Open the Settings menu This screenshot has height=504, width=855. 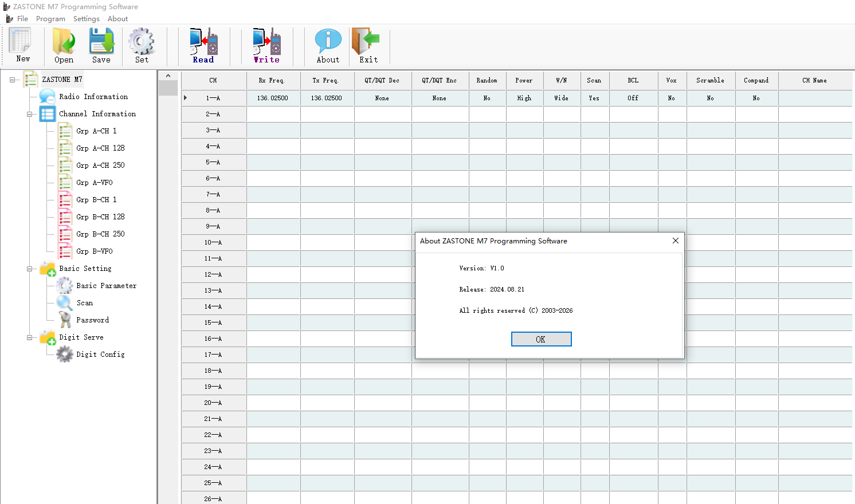coord(87,19)
